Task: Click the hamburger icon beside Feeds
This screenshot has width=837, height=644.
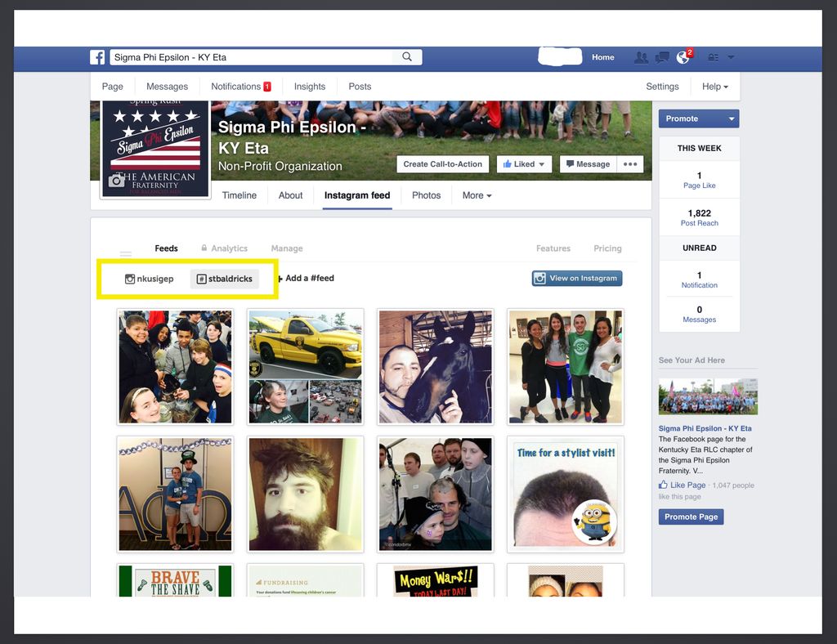Action: pos(125,253)
